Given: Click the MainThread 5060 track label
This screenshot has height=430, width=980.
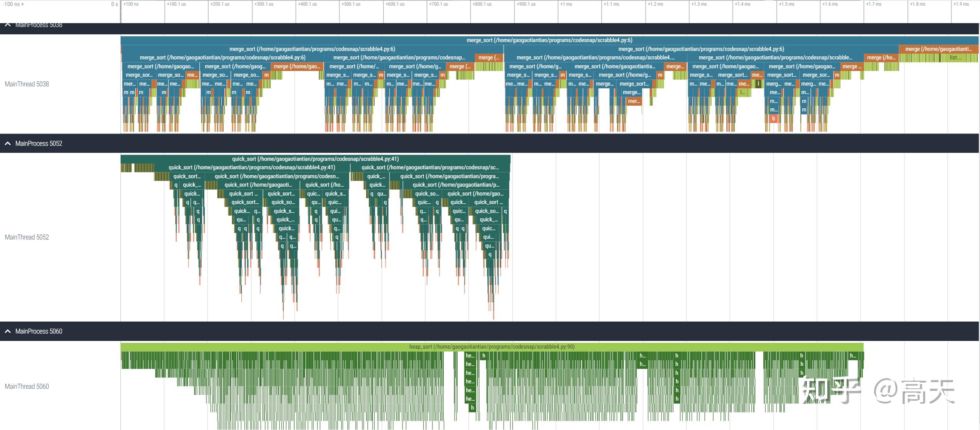Looking at the screenshot, I should pyautogui.click(x=27, y=386).
